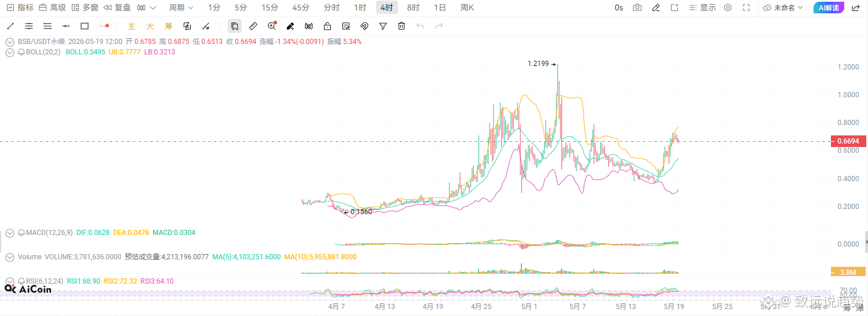Switch to the 15分 timeframe
Image resolution: width=868 pixels, height=316 pixels.
tap(269, 8)
